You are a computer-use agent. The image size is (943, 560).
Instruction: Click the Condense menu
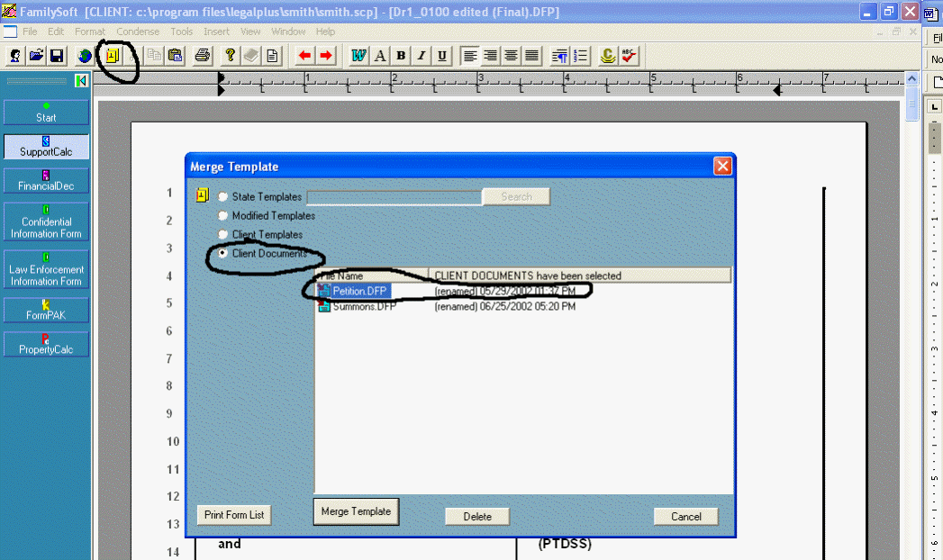coord(137,31)
